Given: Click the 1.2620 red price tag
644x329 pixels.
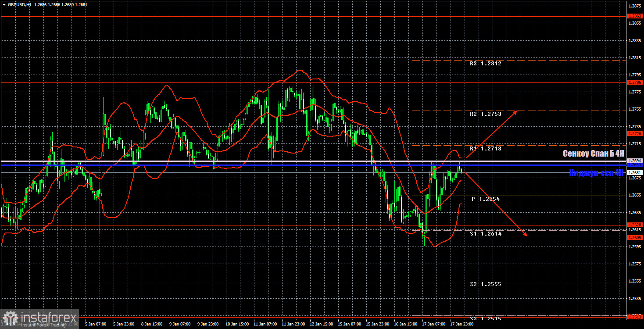Looking at the screenshot, I should point(635,225).
